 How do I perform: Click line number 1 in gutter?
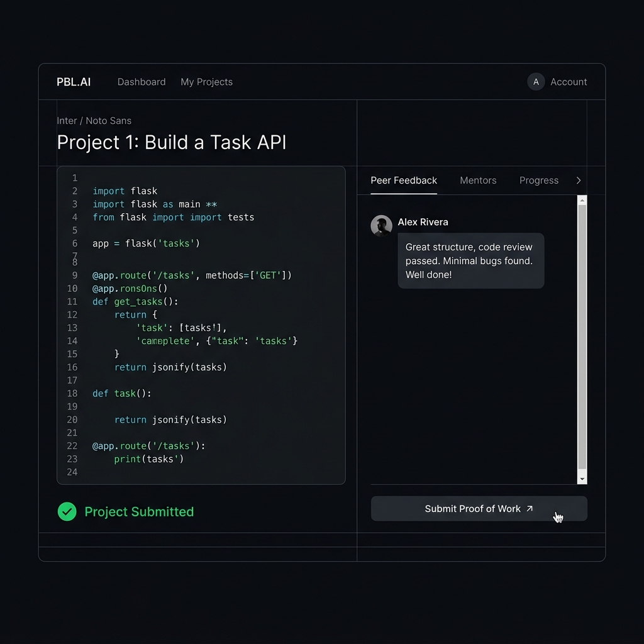(75, 178)
